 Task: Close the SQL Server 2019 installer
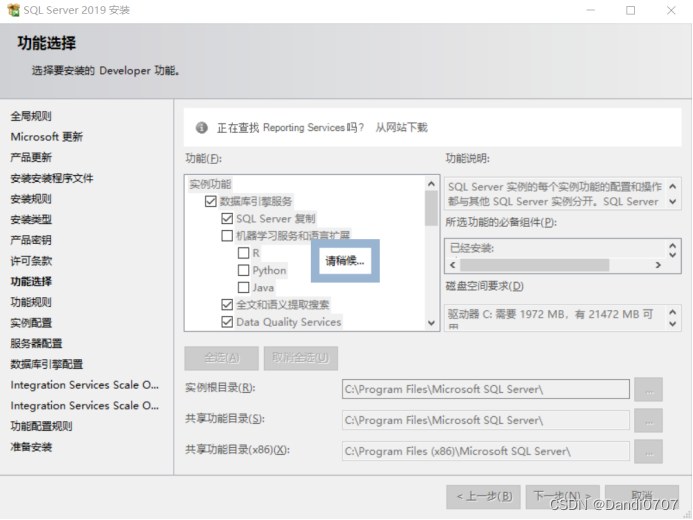pyautogui.click(x=671, y=10)
